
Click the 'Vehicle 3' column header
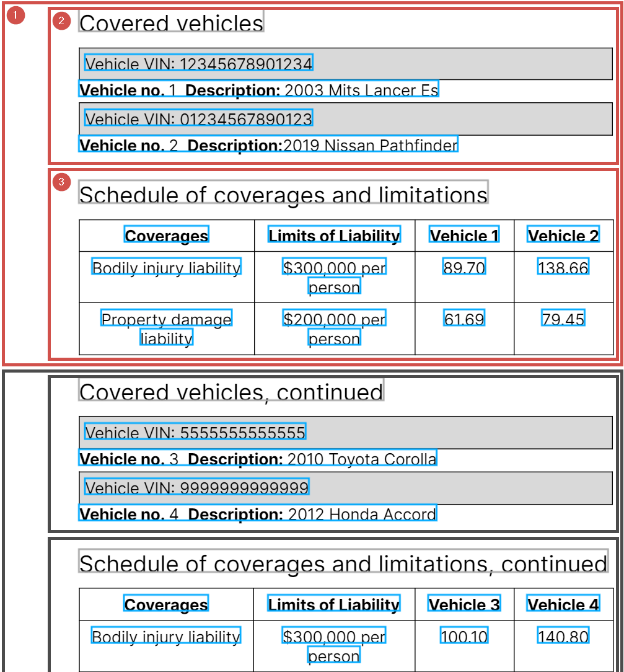click(464, 603)
